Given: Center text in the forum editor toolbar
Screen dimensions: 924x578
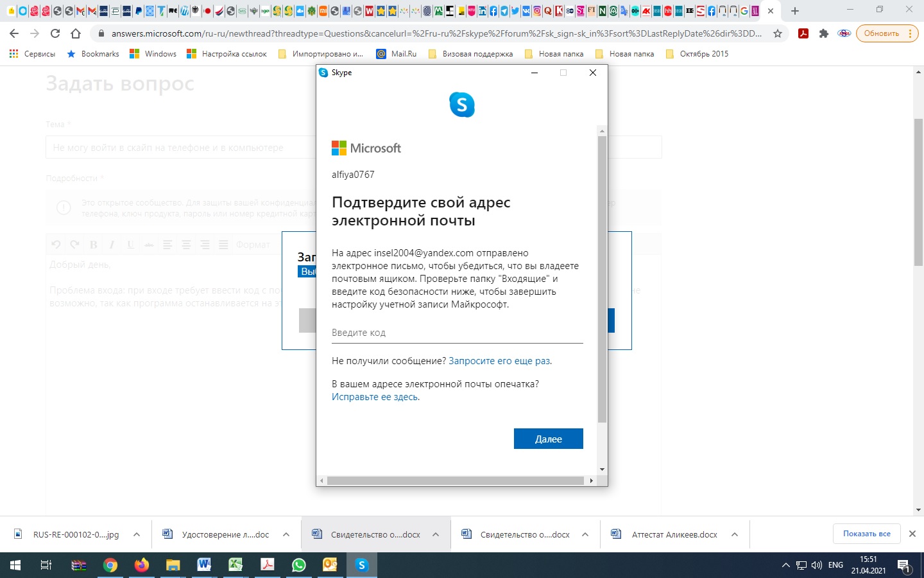Looking at the screenshot, I should 186,245.
